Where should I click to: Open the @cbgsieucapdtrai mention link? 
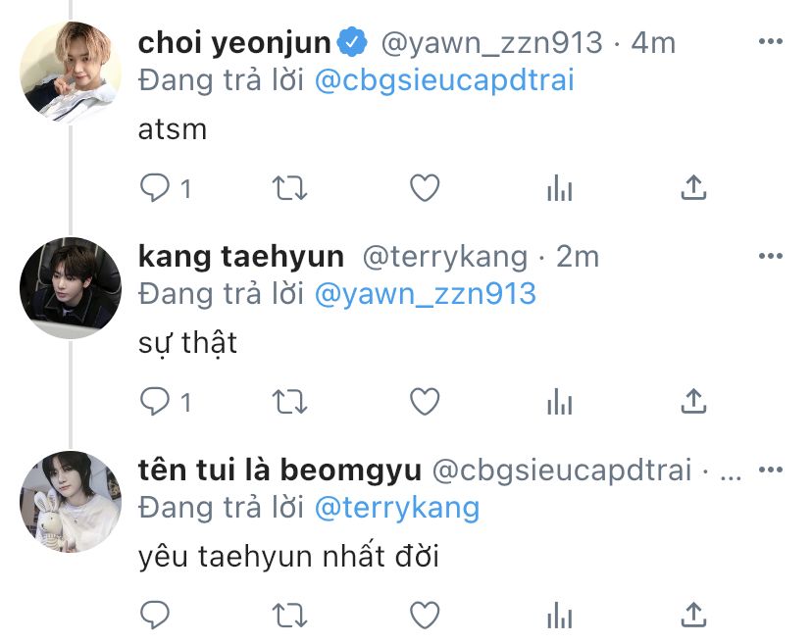(445, 81)
